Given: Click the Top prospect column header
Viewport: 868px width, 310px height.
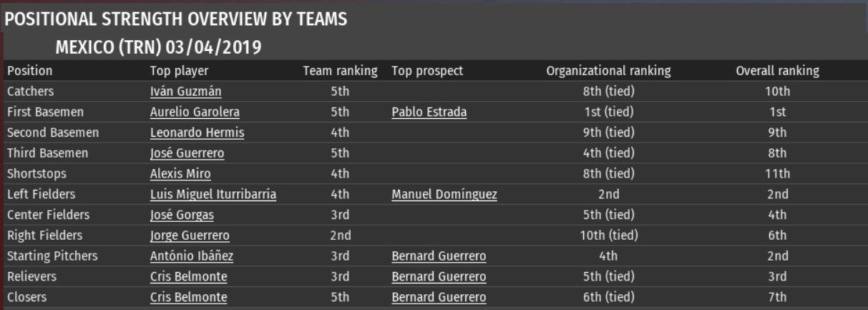Looking at the screenshot, I should pyautogui.click(x=427, y=71).
